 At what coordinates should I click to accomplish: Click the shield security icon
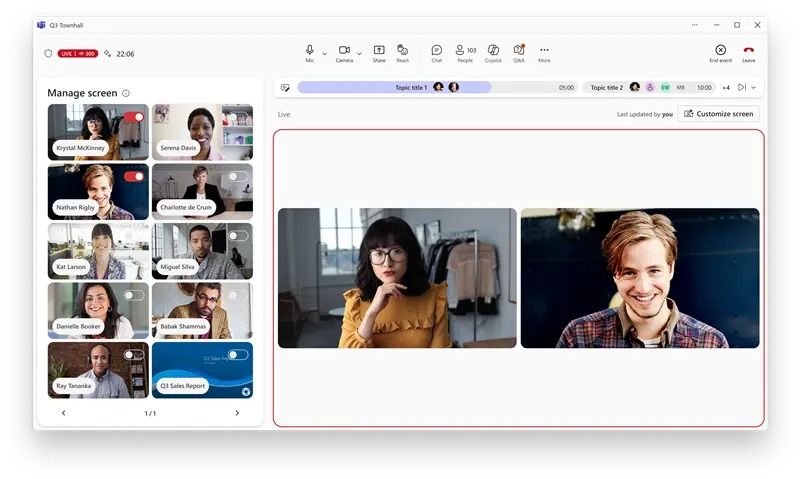(48, 53)
